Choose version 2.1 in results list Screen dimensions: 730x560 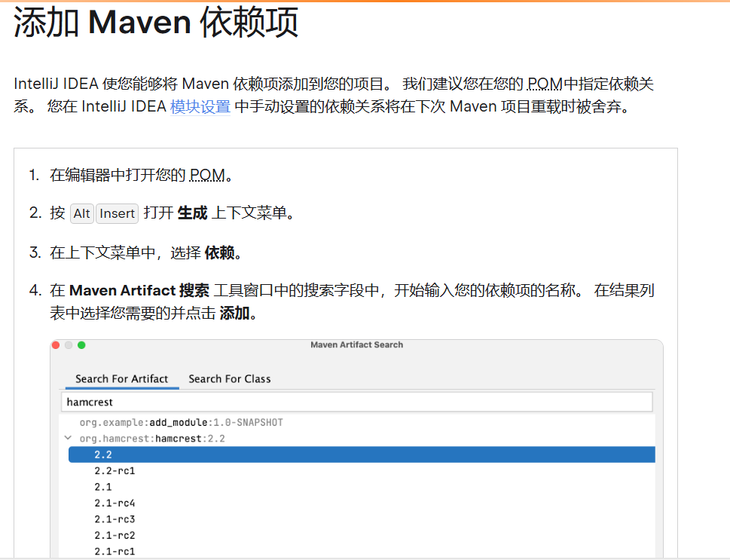tap(103, 487)
